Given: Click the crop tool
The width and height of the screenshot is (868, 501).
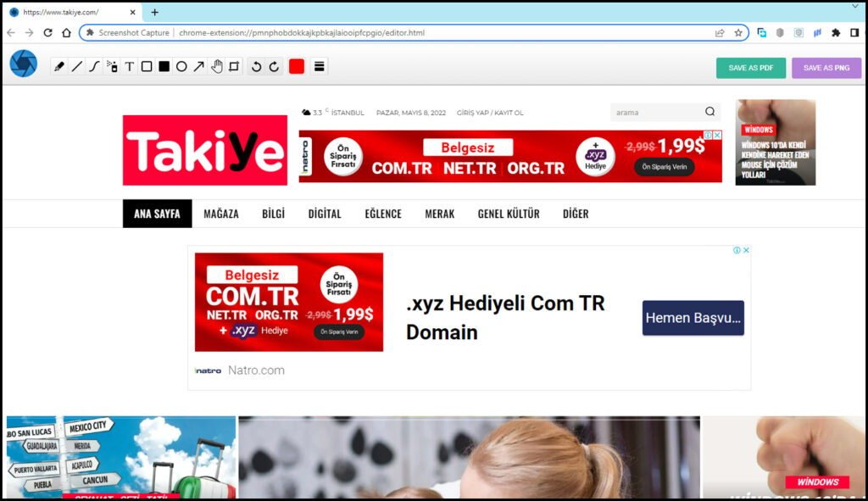Looking at the screenshot, I should tap(234, 66).
